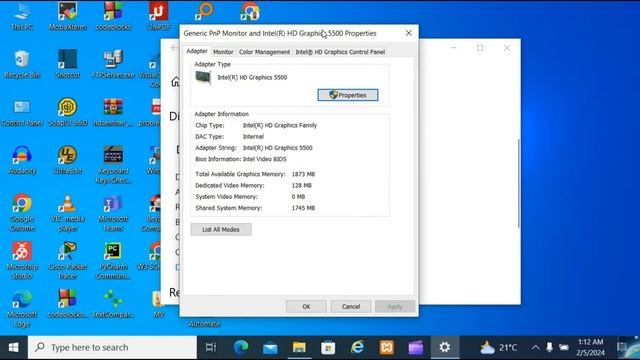Click the adapter Properties button
This screenshot has height=360, width=640.
[348, 95]
